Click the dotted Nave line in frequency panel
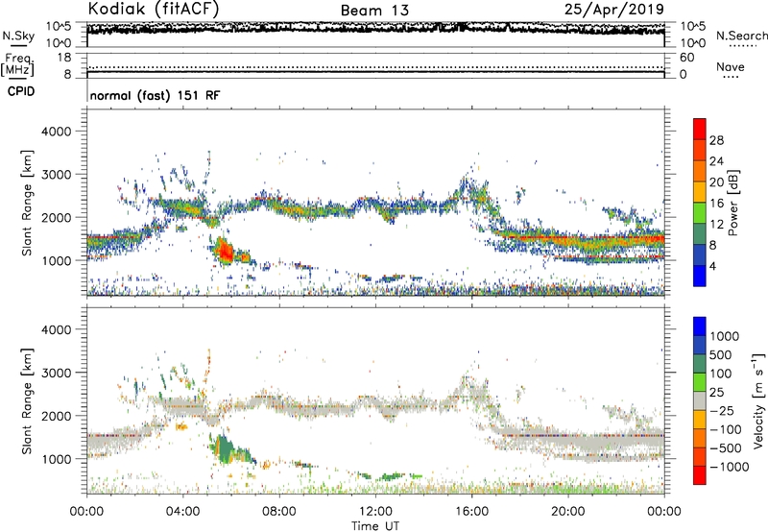This screenshot has width=768, height=532. coord(375,67)
